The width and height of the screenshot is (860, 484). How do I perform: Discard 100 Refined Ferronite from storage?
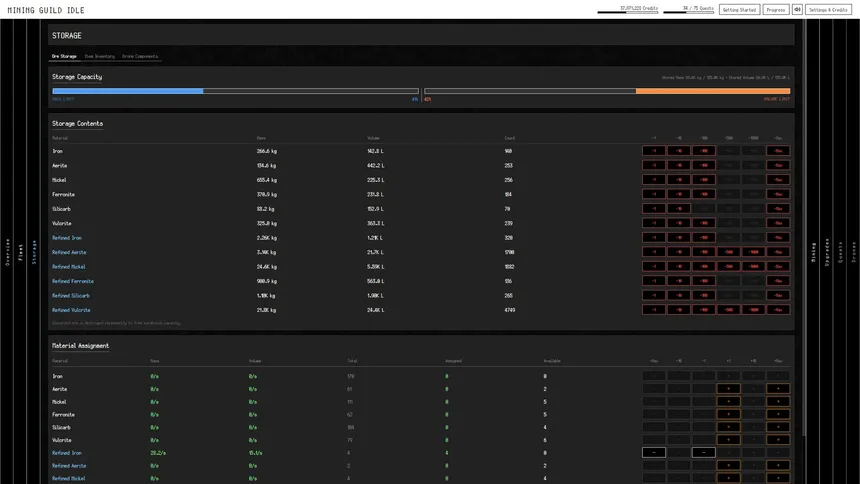click(x=704, y=281)
